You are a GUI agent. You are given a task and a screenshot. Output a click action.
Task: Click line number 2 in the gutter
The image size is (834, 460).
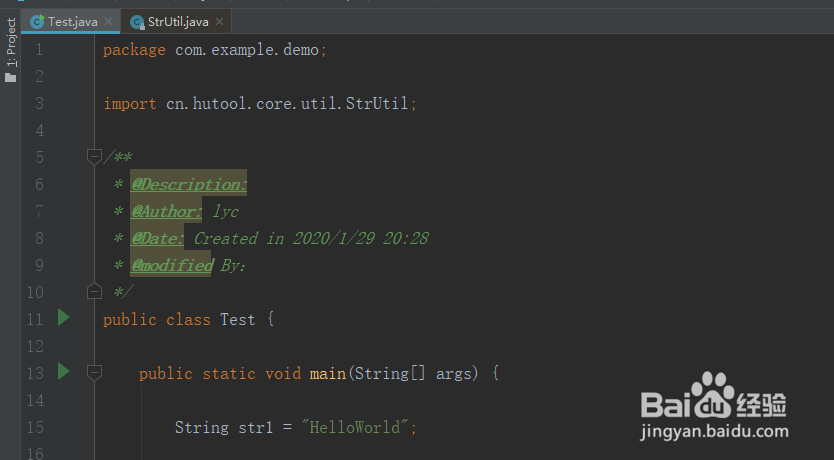point(39,77)
